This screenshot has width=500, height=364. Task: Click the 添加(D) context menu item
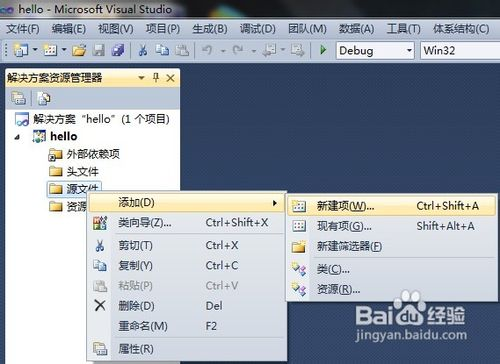[187, 203]
